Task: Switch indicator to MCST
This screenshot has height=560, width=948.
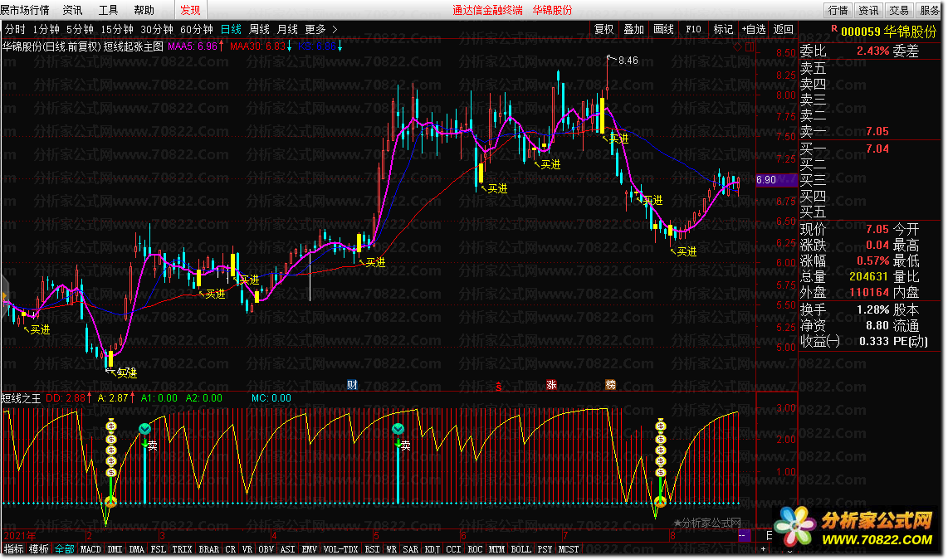Action: (x=569, y=549)
